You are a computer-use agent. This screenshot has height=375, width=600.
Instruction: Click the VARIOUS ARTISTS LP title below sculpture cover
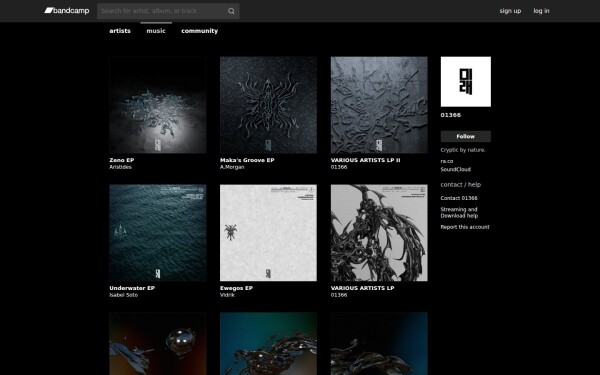(x=362, y=288)
